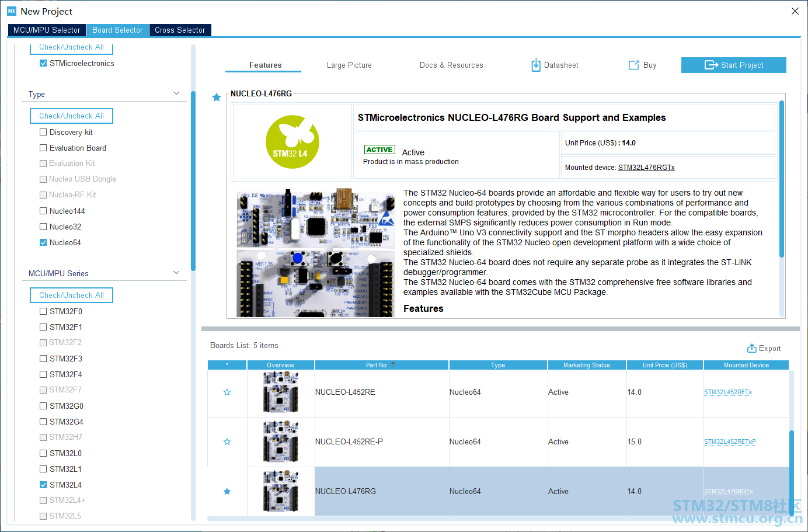Screen dimensions: 808x532
Task: Collapse the MCU/MPU Series filter section
Action: point(176,273)
